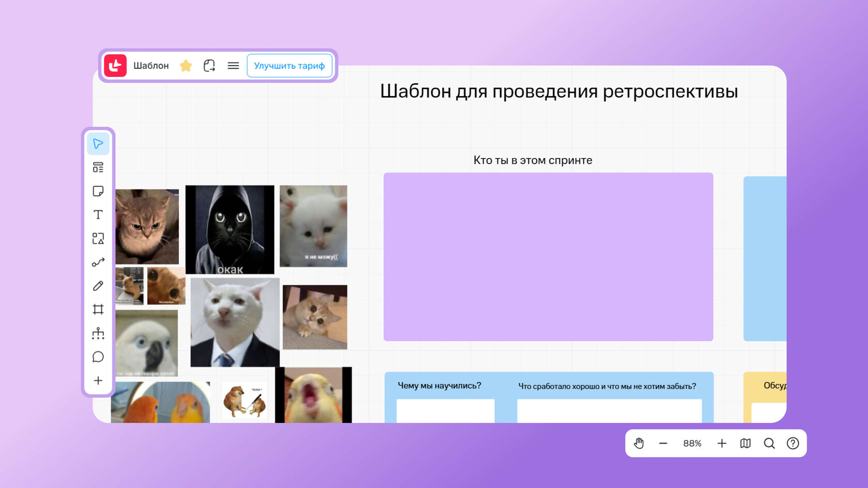Screen dimensions: 868x488
Task: Select the connector arrow tool
Action: coord(98,262)
